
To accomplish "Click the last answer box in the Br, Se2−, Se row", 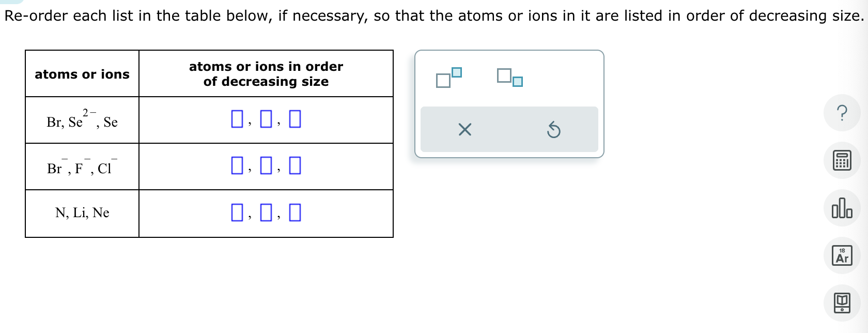I will [x=295, y=119].
